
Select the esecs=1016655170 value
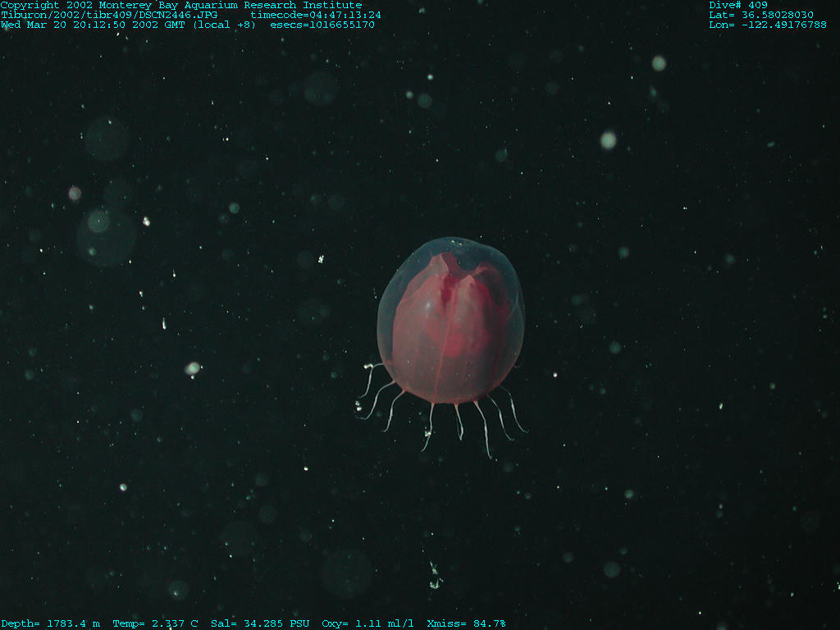pos(322,25)
